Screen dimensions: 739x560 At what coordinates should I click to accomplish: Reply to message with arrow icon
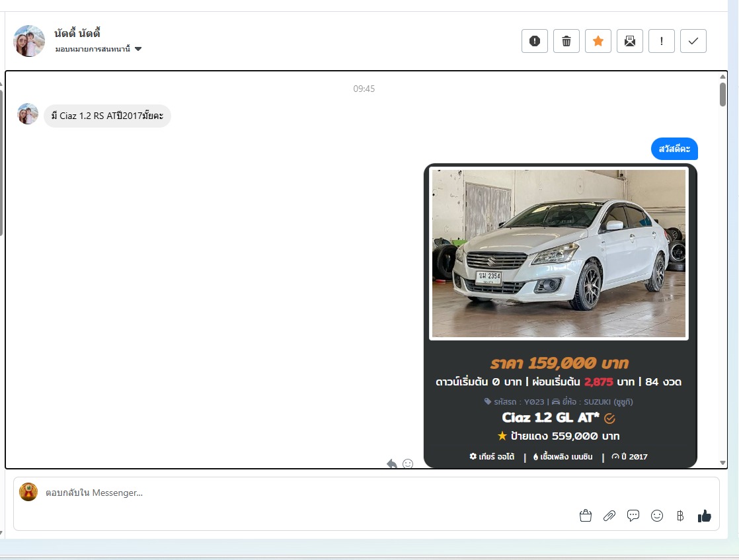click(x=392, y=464)
